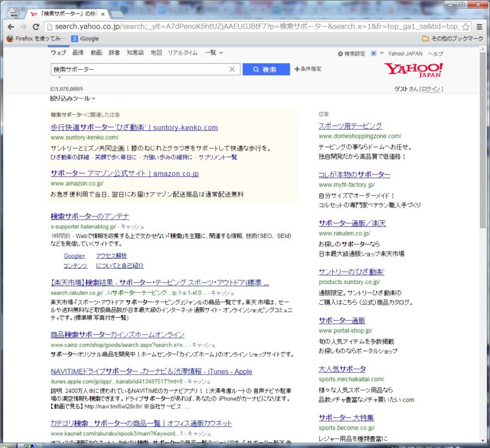Screen dimensions: 490x448
Task: Click the browser address bar URL
Action: coord(257,27)
